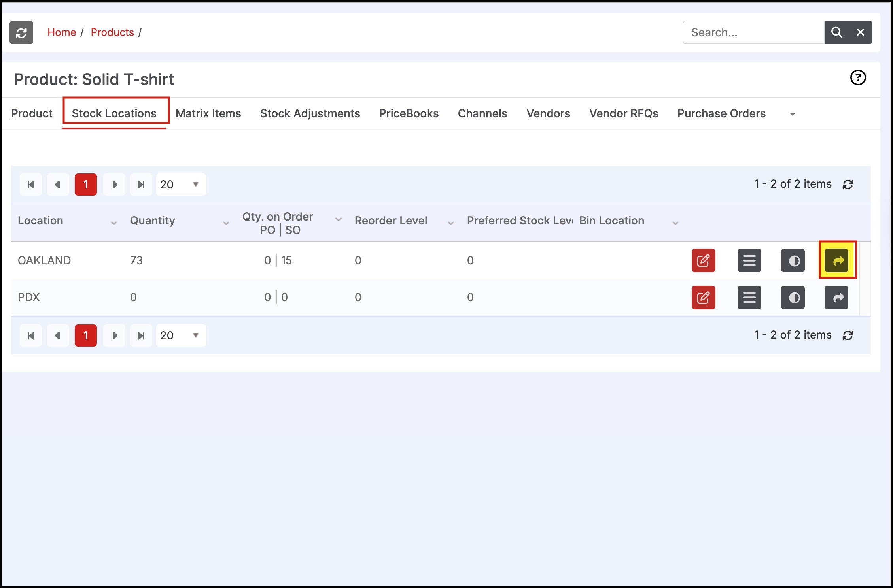Go to next page in top pager
Image resolution: width=893 pixels, height=588 pixels.
coord(114,185)
